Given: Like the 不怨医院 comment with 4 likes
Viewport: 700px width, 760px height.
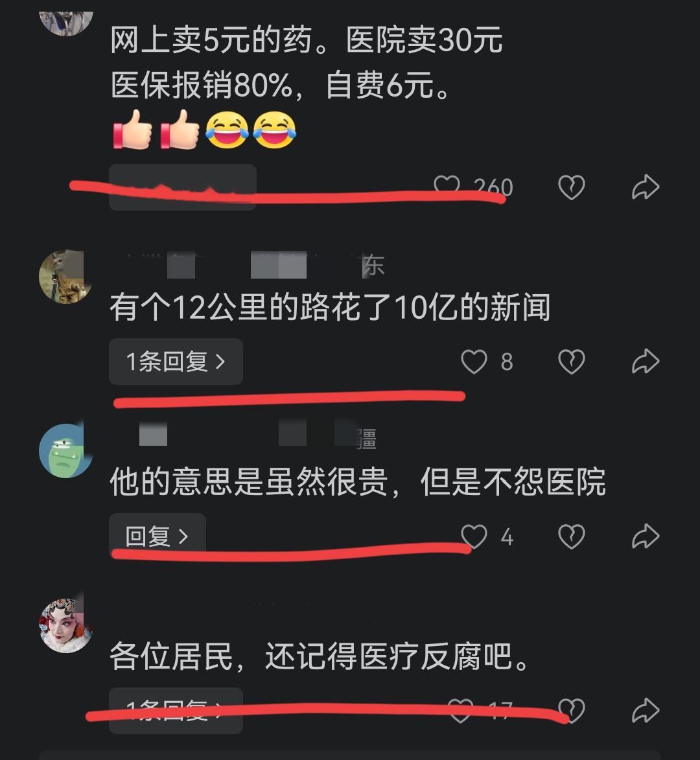Looking at the screenshot, I should [x=474, y=536].
